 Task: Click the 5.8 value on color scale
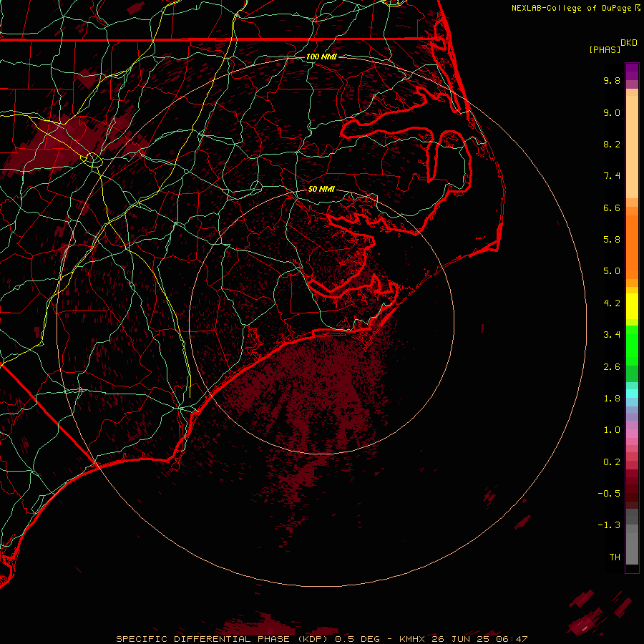click(x=612, y=240)
